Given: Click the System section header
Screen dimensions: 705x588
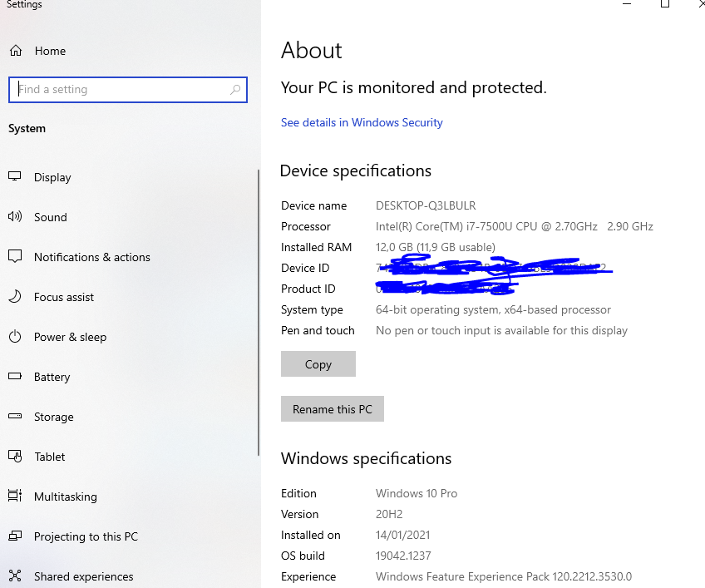Looking at the screenshot, I should (x=27, y=129).
